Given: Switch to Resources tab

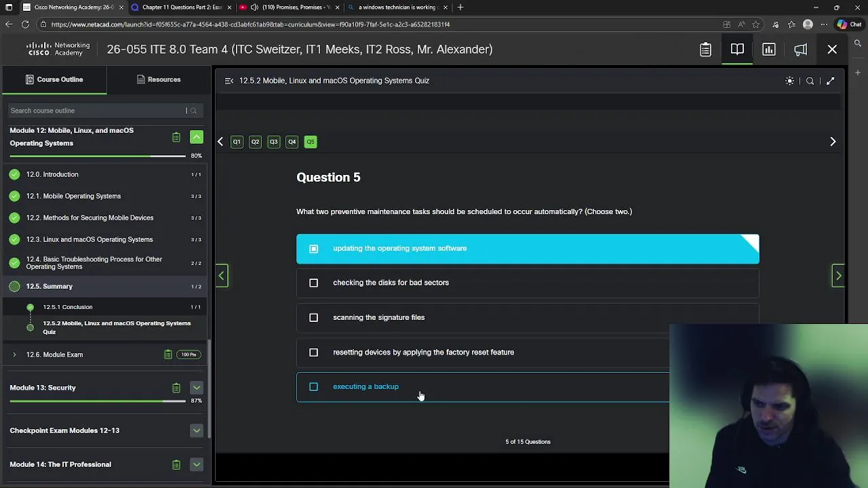Looking at the screenshot, I should [x=159, y=79].
